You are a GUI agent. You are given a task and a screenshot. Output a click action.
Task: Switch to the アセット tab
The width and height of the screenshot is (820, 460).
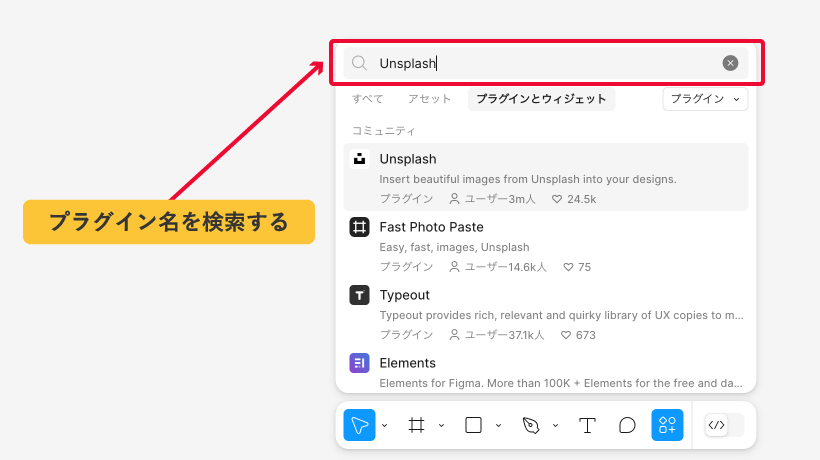429,99
